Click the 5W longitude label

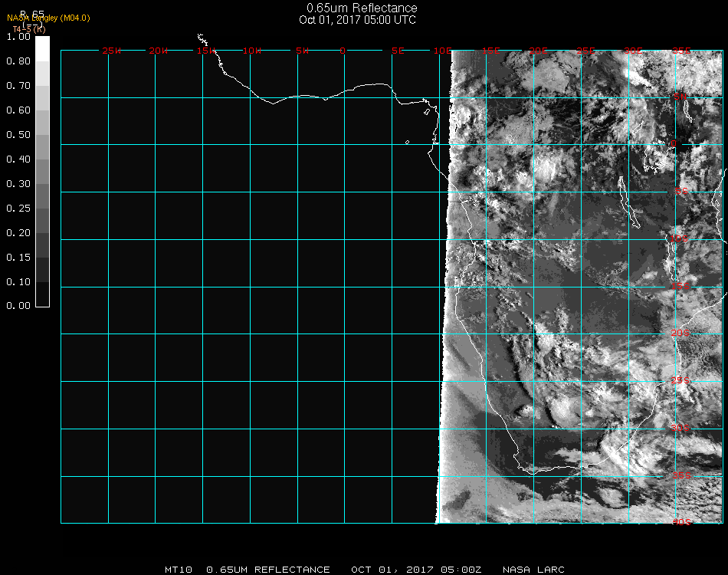pyautogui.click(x=302, y=51)
